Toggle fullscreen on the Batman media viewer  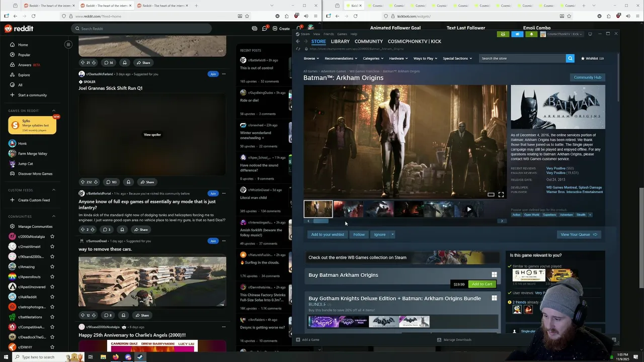coord(501,195)
